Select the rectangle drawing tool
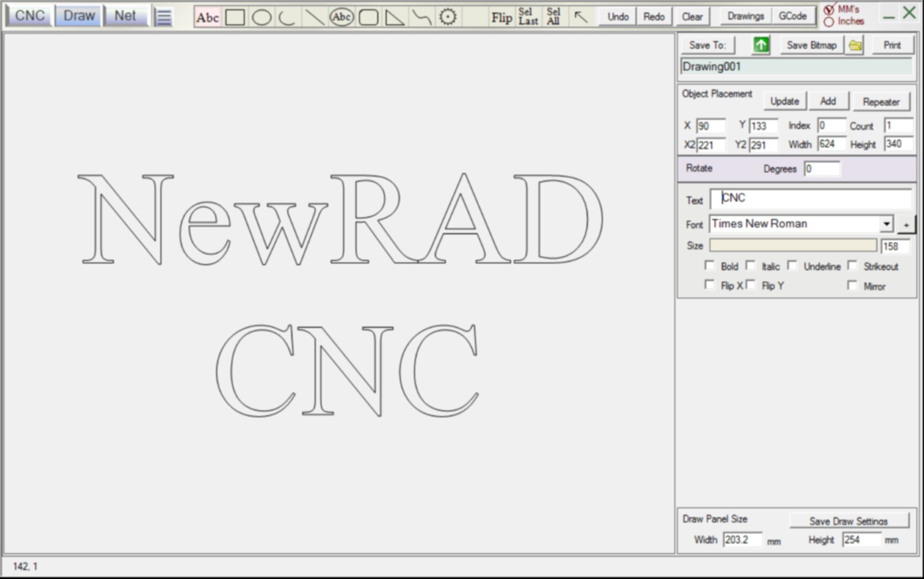 click(235, 18)
